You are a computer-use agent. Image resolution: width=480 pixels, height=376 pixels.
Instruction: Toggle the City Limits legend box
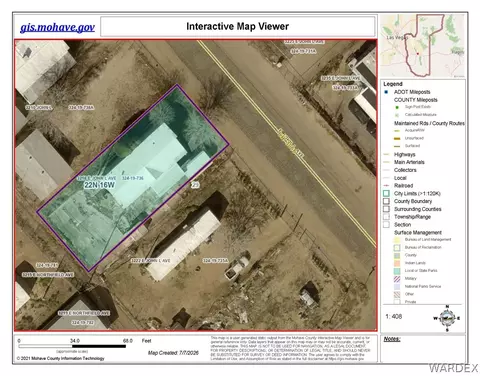(386, 193)
